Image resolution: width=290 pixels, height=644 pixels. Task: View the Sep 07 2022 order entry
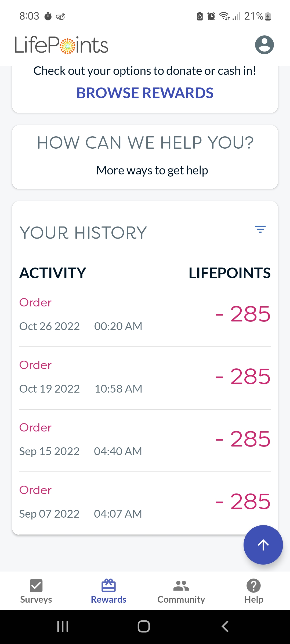pos(145,502)
